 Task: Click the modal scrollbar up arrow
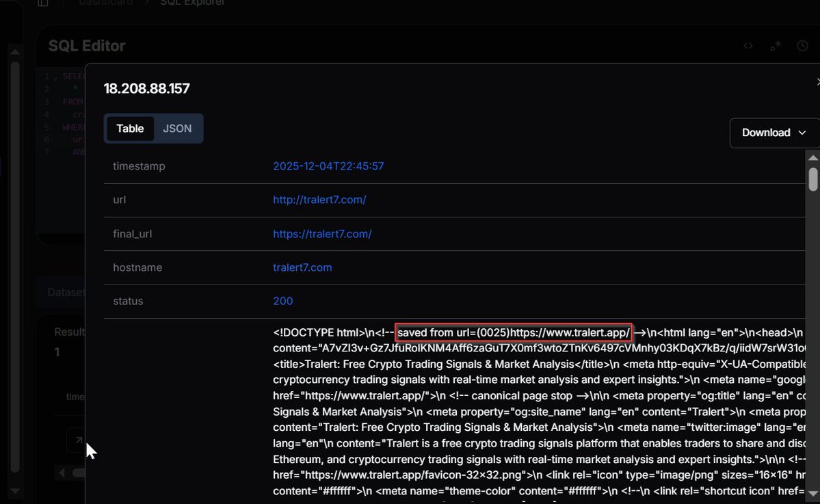(x=812, y=157)
